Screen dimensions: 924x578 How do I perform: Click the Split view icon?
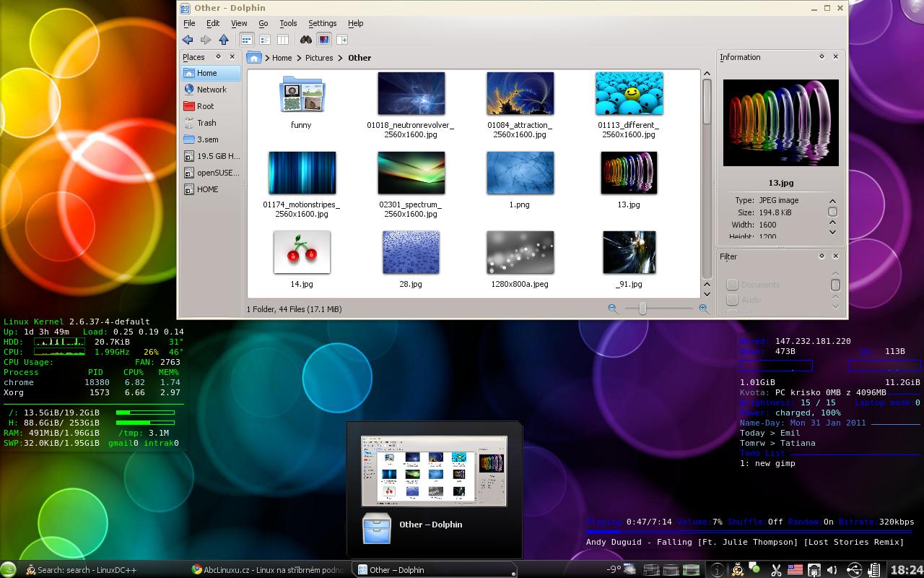click(x=342, y=40)
